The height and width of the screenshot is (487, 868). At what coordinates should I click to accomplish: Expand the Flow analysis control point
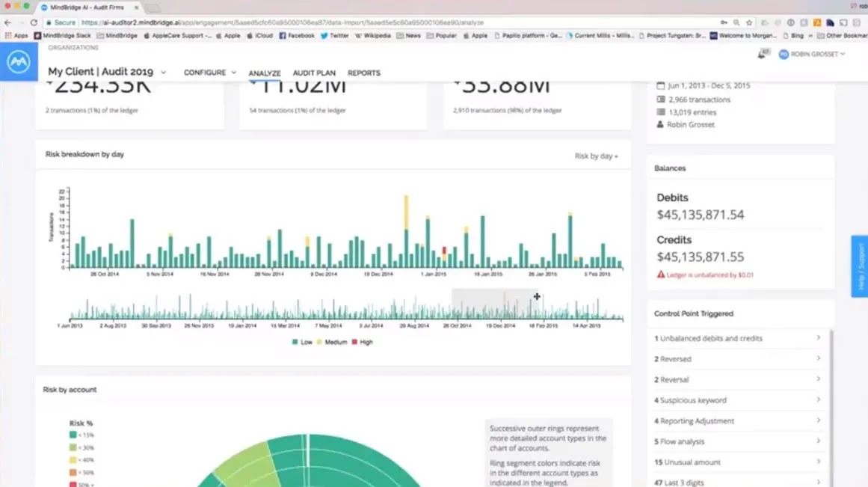(x=738, y=441)
